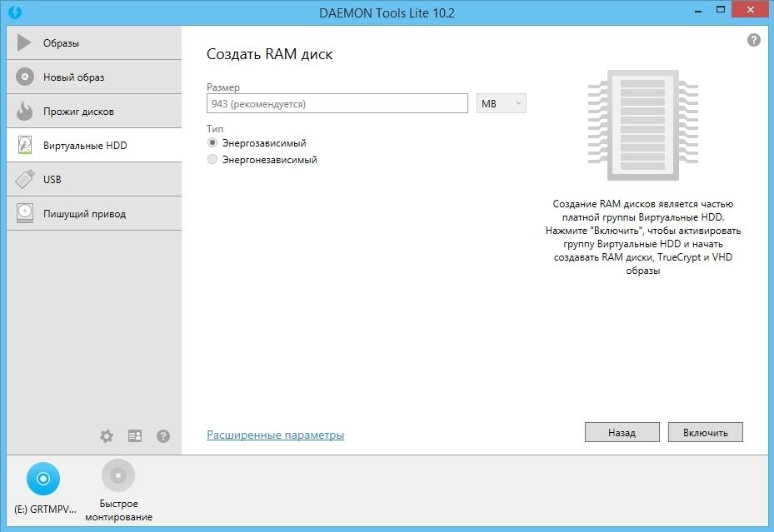Select the Энергозависимый radio button
Image resolution: width=774 pixels, height=532 pixels.
pos(212,142)
